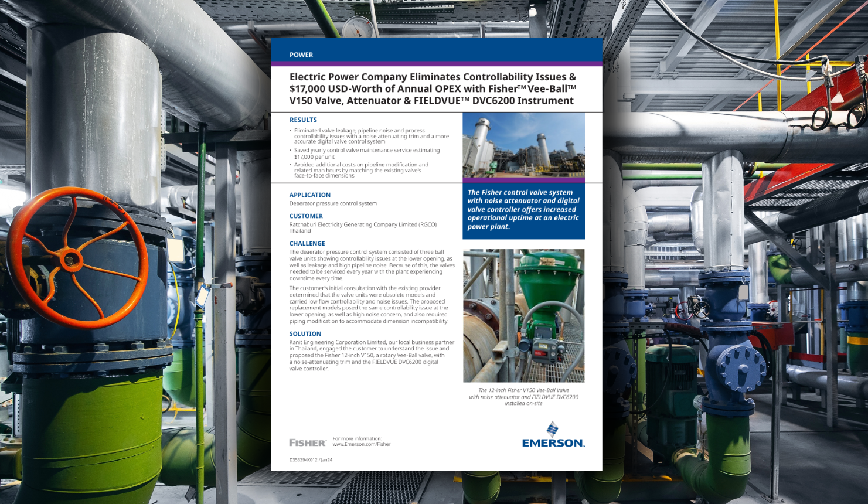
Task: Click the Emerson logo
Action: coord(553,434)
